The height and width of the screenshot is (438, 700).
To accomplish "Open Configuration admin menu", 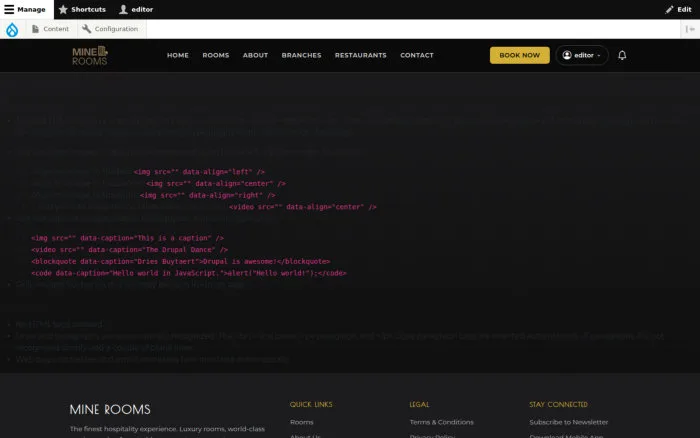I will coord(110,29).
